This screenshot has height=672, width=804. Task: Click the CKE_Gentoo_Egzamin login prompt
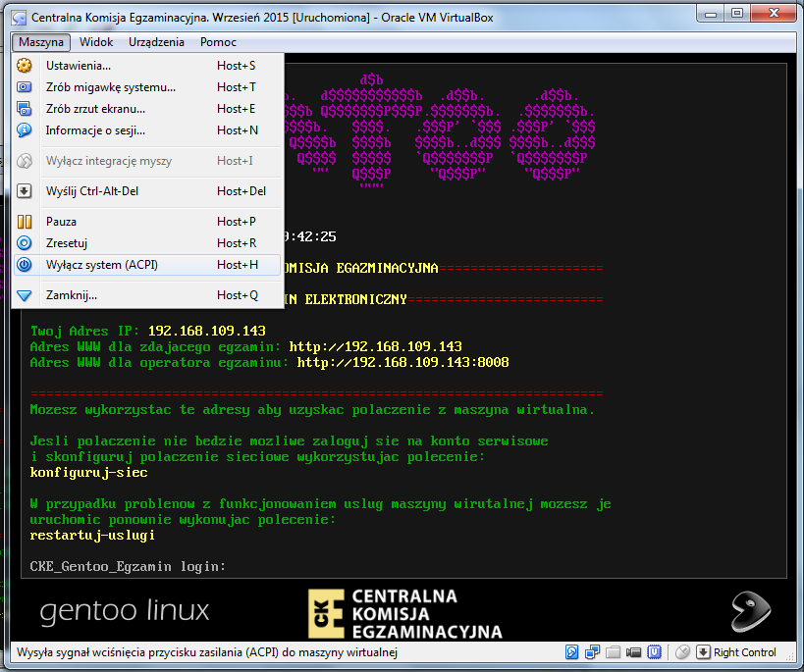128,566
